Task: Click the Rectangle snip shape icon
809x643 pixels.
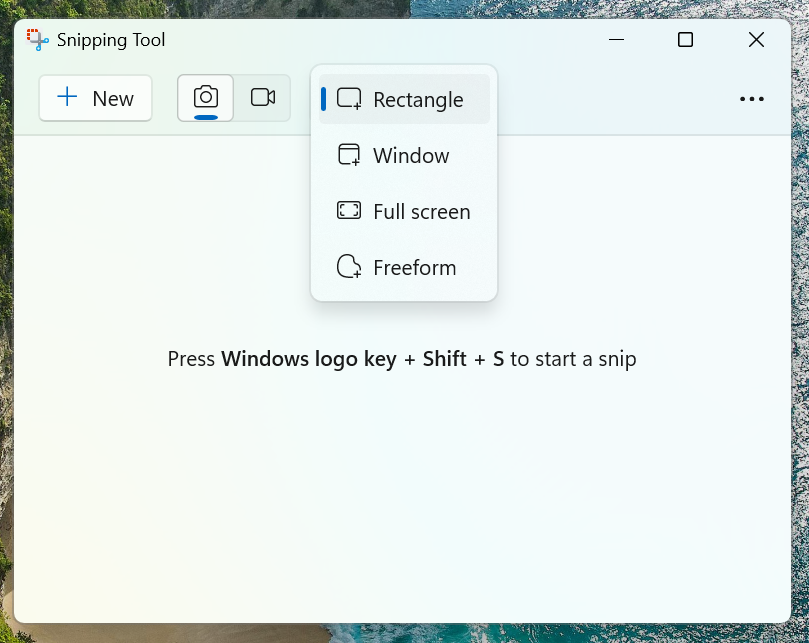Action: point(349,99)
